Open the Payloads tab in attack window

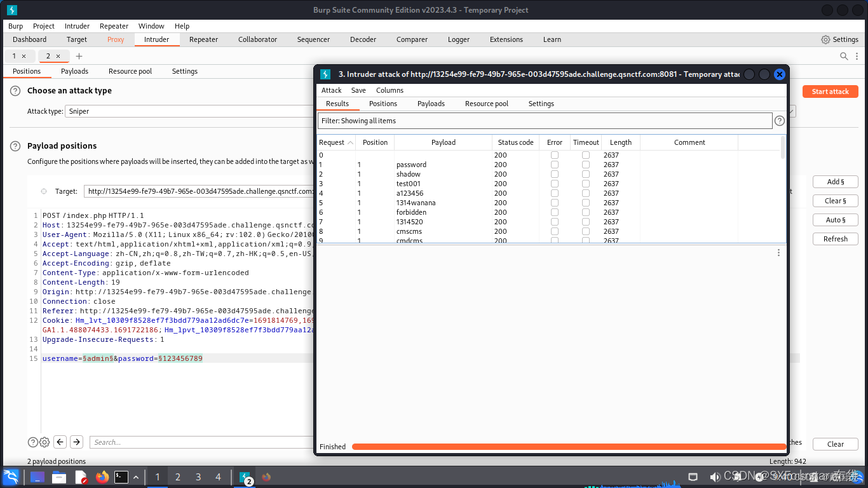(x=431, y=104)
